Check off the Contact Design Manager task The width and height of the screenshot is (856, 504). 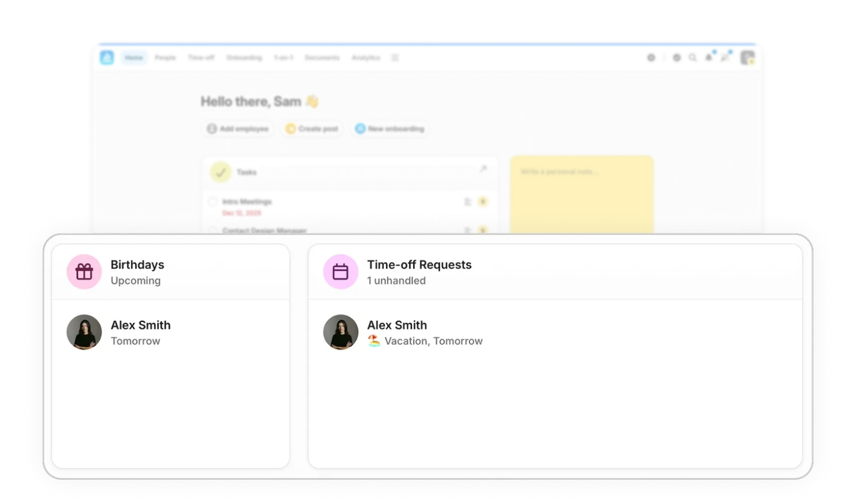(x=212, y=231)
